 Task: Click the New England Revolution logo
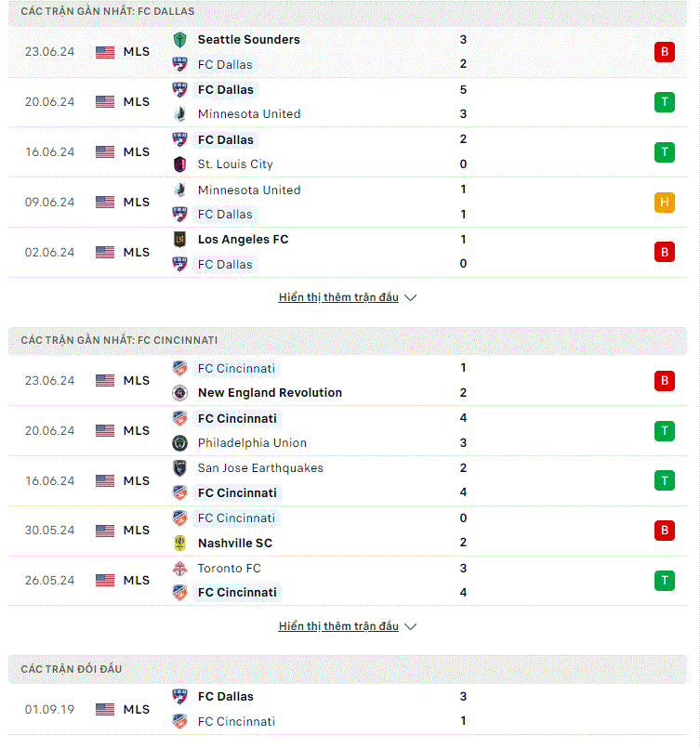[x=180, y=393]
